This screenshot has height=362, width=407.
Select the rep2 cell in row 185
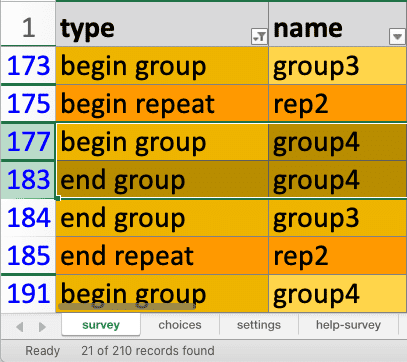coord(338,256)
